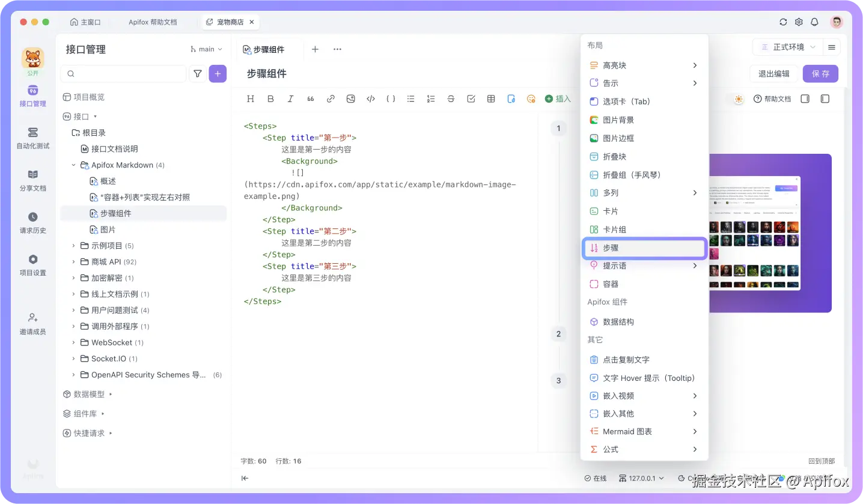Switch to the 主窗口 tab
This screenshot has width=863, height=504.
point(85,22)
